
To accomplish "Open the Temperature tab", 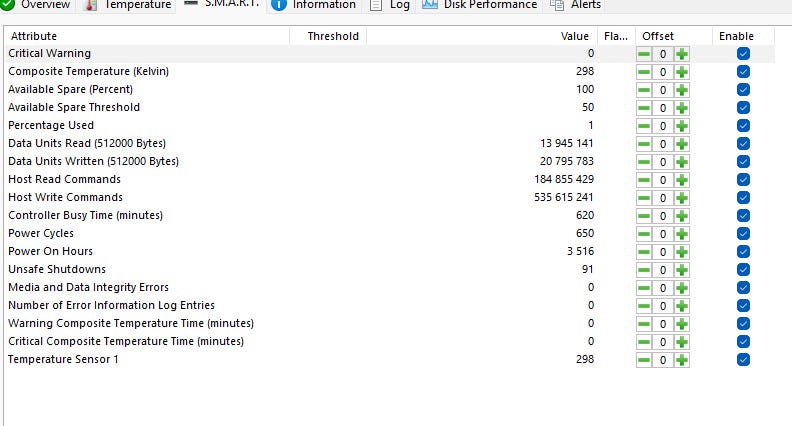I will (128, 5).
